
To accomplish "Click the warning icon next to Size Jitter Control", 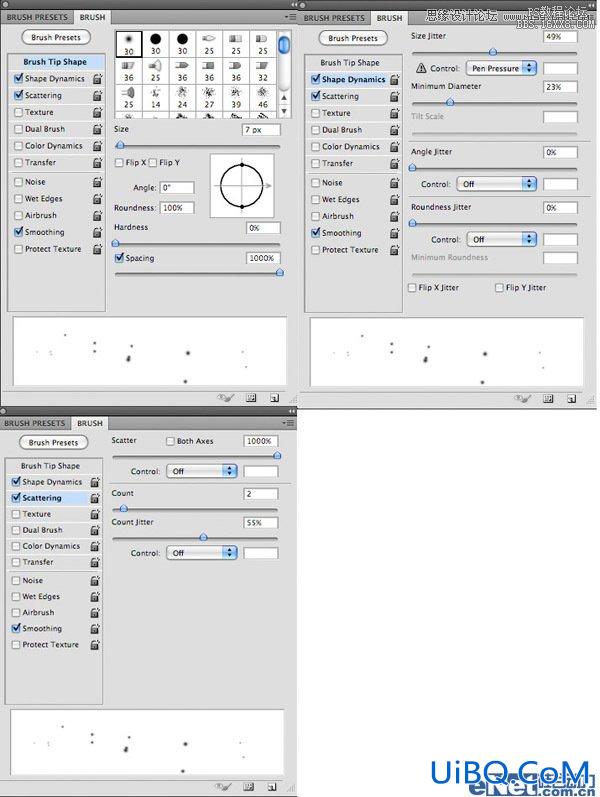I will coord(421,68).
